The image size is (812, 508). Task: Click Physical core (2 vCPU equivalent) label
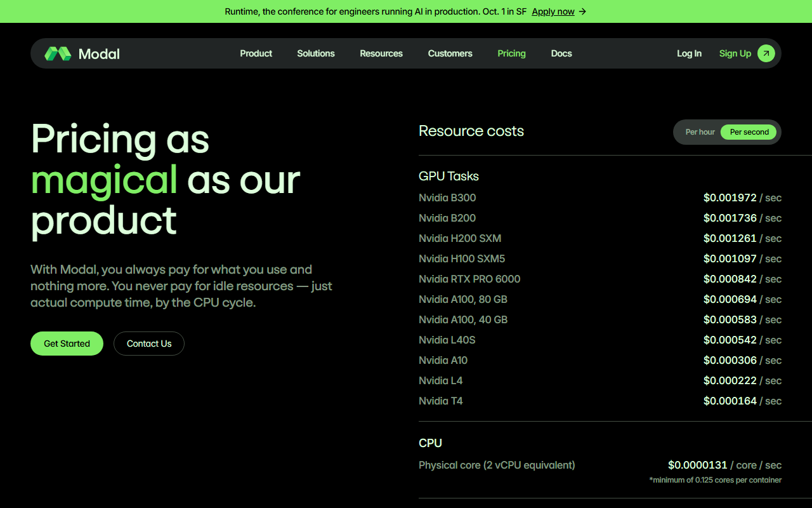497,465
